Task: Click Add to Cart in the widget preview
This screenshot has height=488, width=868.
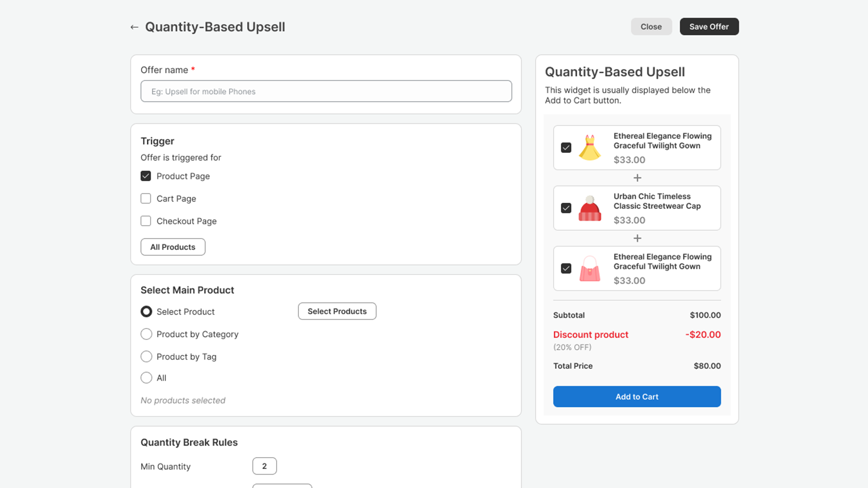Action: [637, 396]
